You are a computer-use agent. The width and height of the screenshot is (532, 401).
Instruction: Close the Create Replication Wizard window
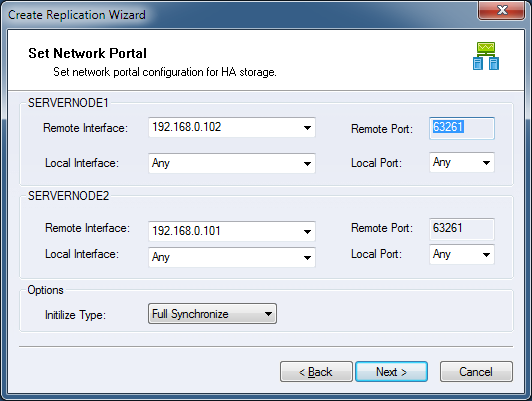[x=502, y=10]
